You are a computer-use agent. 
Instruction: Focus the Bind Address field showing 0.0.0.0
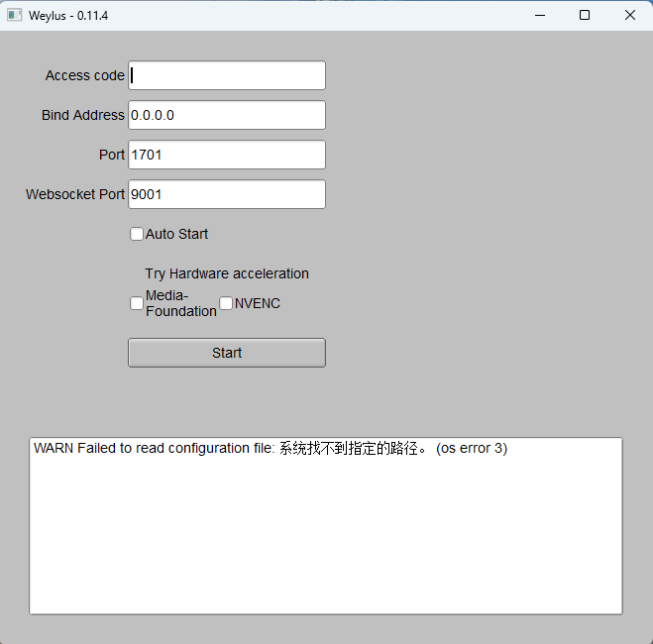point(227,115)
